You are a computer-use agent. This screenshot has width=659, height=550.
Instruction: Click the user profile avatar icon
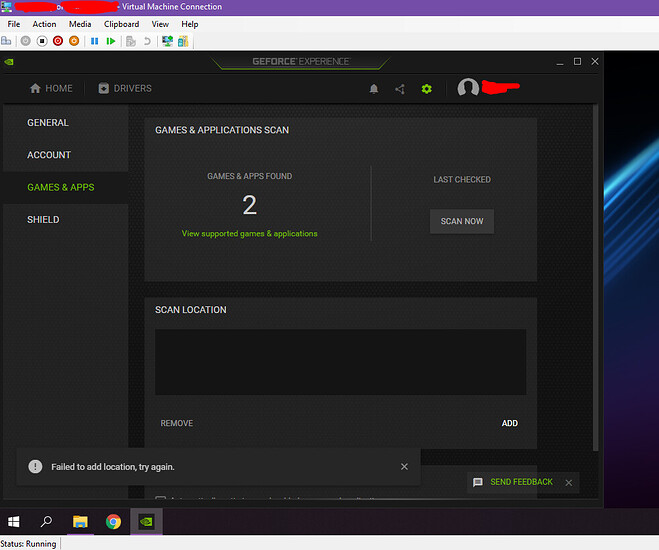[467, 89]
